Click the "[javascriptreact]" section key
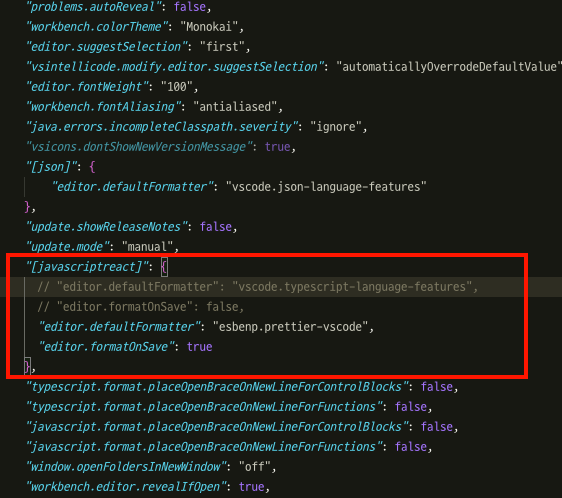562x498 pixels. (87, 267)
